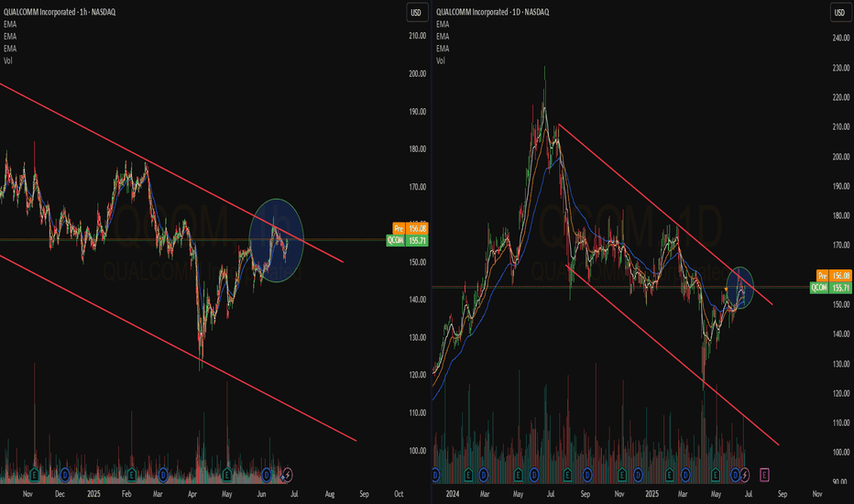Click the lightning news icon on 1D chart
This screenshot has height=504, width=854.
(x=745, y=475)
